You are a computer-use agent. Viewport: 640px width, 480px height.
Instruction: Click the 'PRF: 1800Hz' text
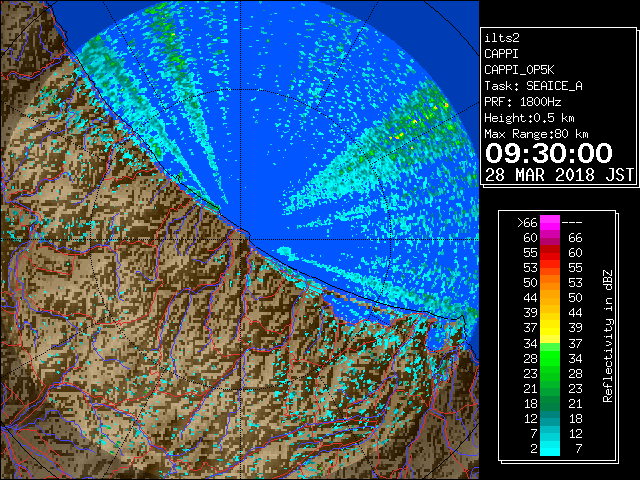[522, 102]
